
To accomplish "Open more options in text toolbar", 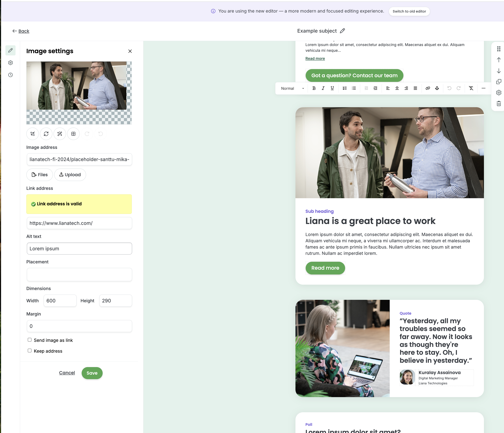I will point(484,88).
